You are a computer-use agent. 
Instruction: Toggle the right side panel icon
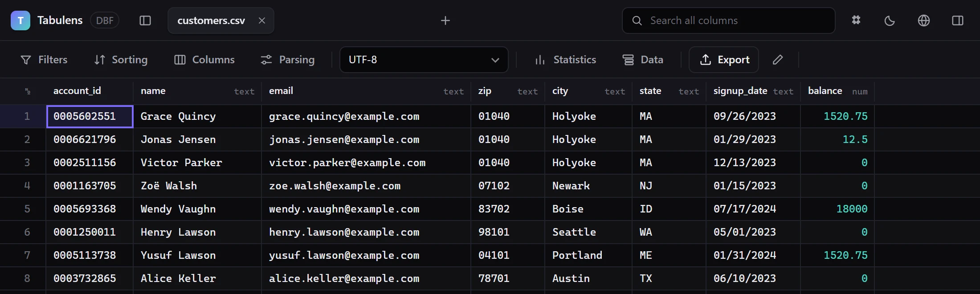[x=958, y=20]
